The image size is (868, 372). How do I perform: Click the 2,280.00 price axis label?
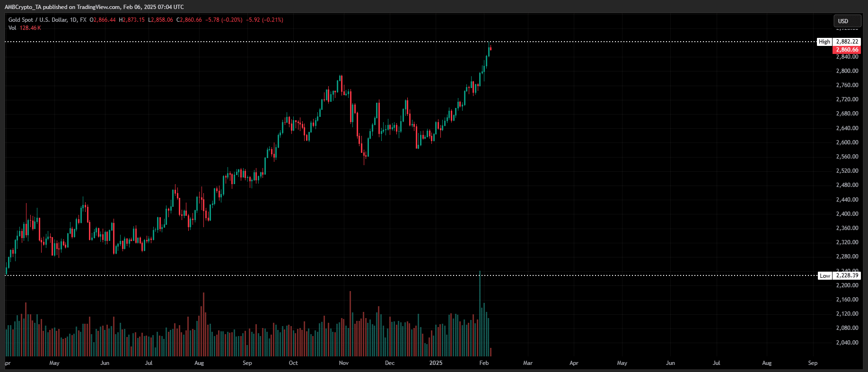(x=847, y=257)
